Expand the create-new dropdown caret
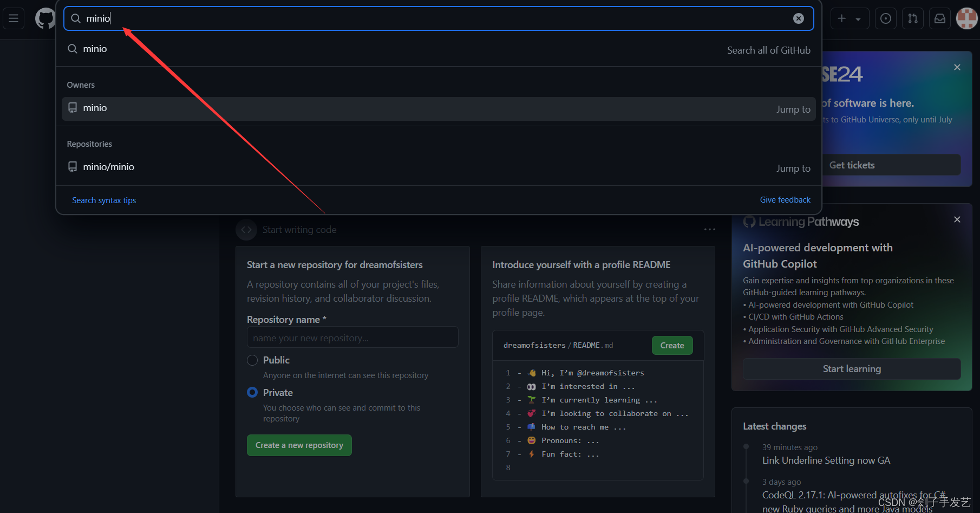Image resolution: width=980 pixels, height=513 pixels. 858,19
